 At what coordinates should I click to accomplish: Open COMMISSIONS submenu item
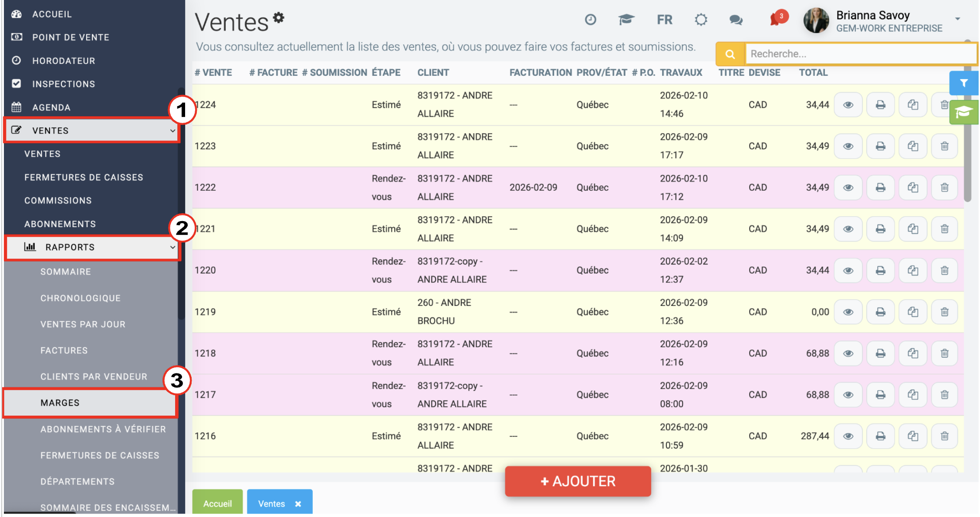tap(58, 201)
